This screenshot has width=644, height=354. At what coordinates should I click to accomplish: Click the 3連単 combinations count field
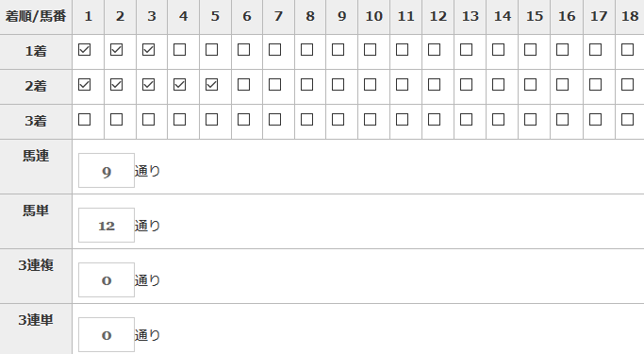tap(107, 335)
